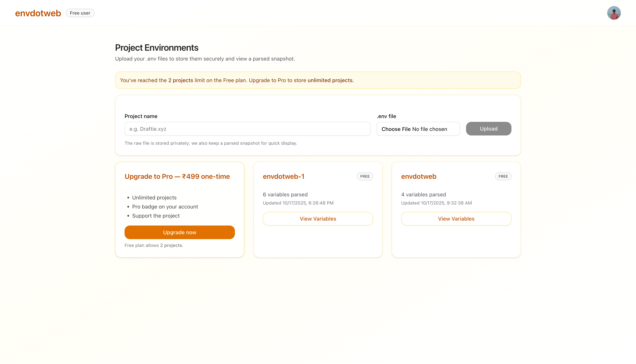Click the grayed Upload button
The width and height of the screenshot is (636, 364).
pyautogui.click(x=488, y=129)
